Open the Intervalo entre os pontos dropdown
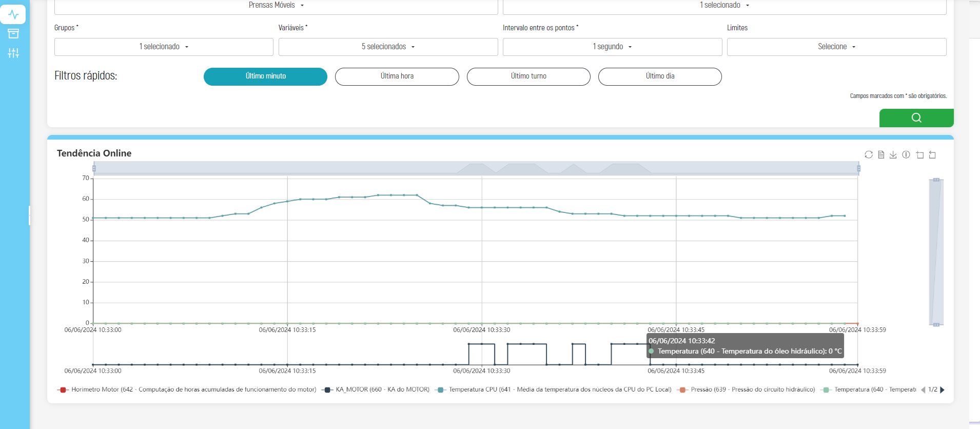 click(x=612, y=47)
